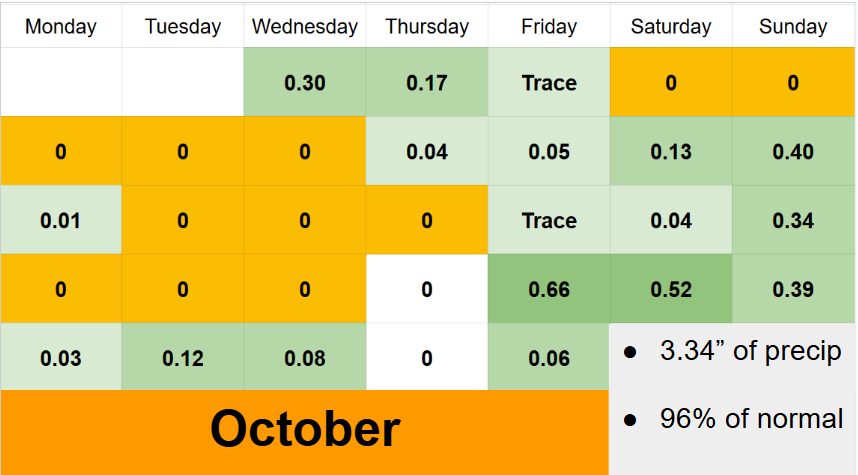The height and width of the screenshot is (475, 858).
Task: Select the 0.08 Wednesday cell
Action: pos(305,358)
